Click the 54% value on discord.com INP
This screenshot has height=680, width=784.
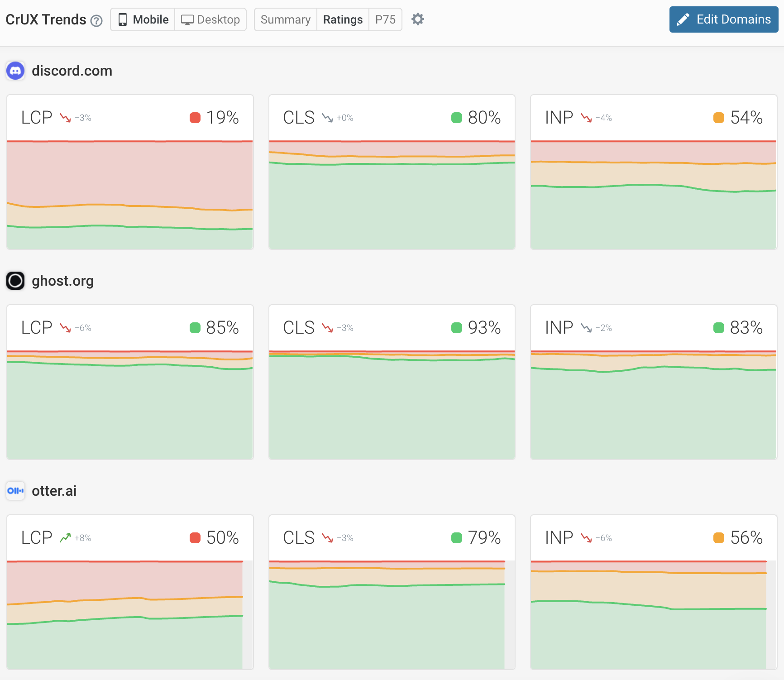pyautogui.click(x=746, y=118)
